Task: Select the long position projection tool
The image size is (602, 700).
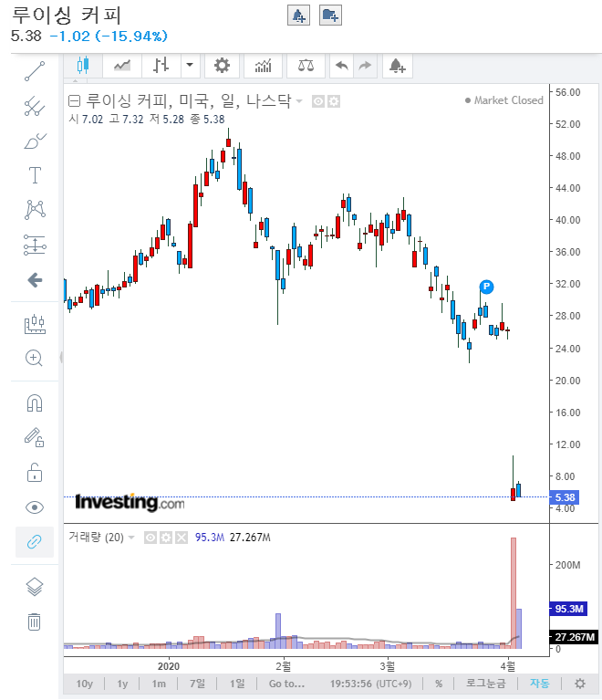Action: pos(35,245)
